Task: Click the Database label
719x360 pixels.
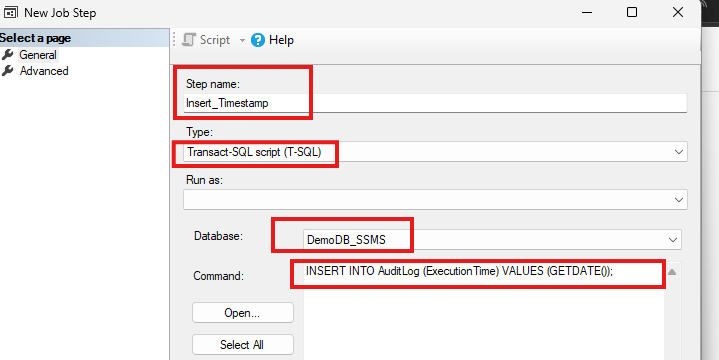Action: (x=218, y=236)
